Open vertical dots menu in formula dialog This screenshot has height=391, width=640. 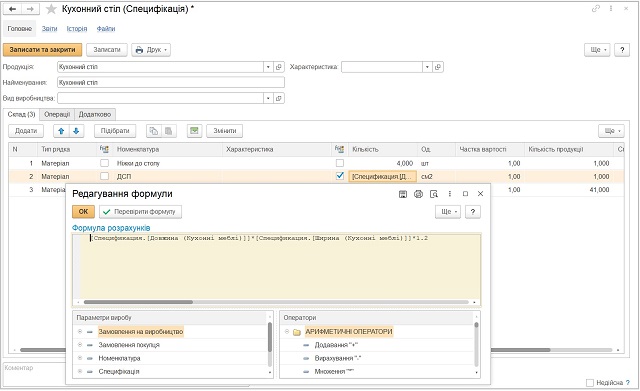[449, 194]
